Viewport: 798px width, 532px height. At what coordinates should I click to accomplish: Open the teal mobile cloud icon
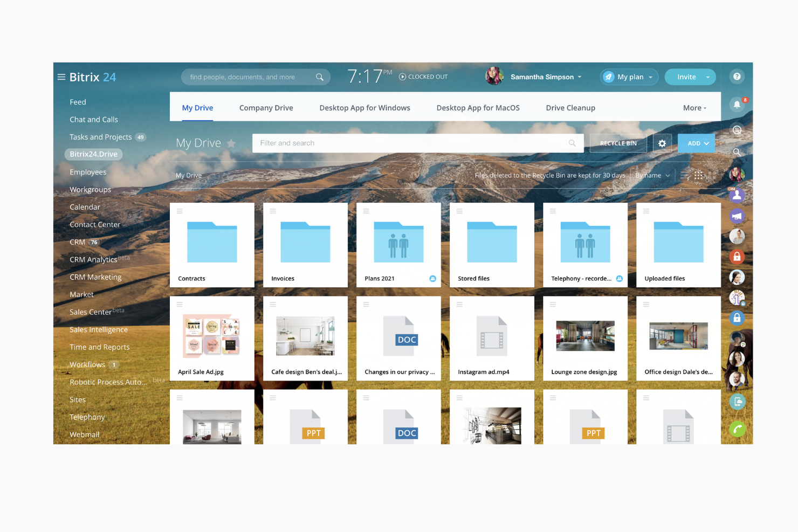click(737, 402)
